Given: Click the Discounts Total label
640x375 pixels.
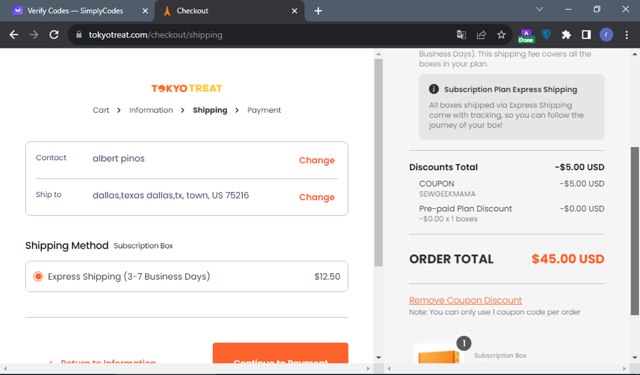Looking at the screenshot, I should [443, 167].
